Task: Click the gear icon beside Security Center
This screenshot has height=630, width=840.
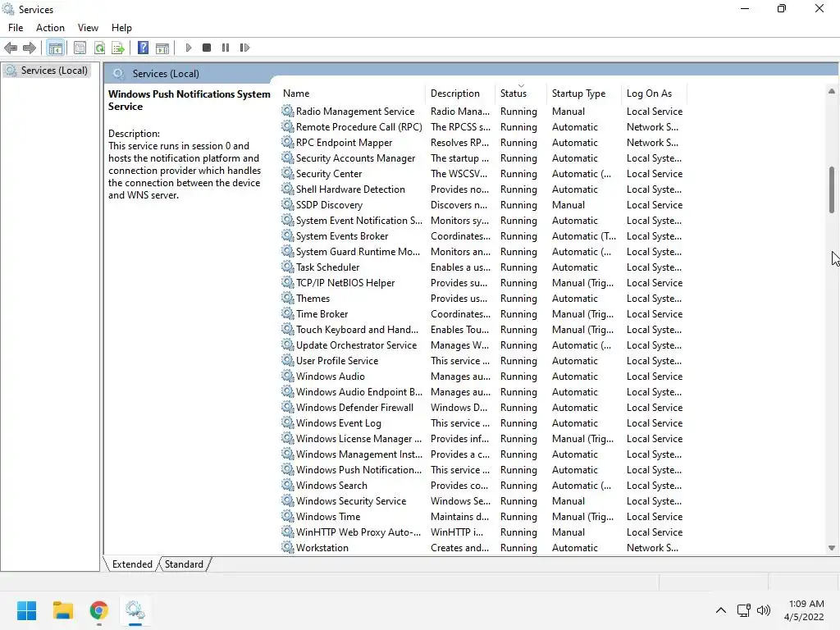Action: pos(288,174)
